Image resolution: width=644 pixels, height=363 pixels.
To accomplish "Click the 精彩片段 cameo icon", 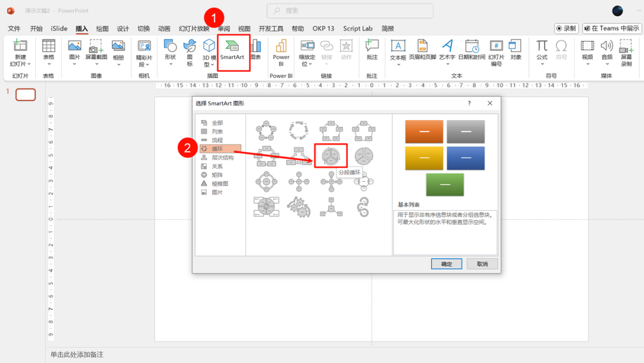I will coord(144,45).
